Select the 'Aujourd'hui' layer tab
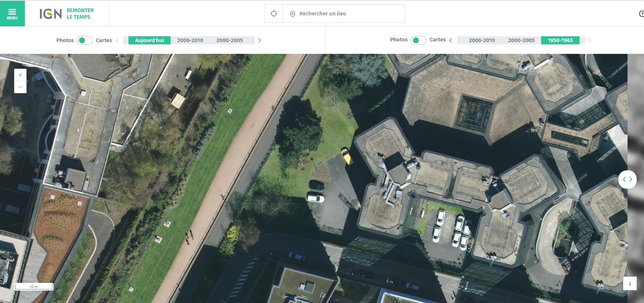 tap(149, 40)
